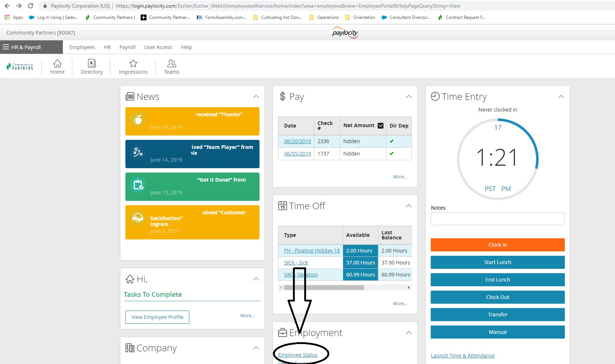Screen dimensions: 615x364
Task: Click the Team Player card icon
Action: pos(138,152)
